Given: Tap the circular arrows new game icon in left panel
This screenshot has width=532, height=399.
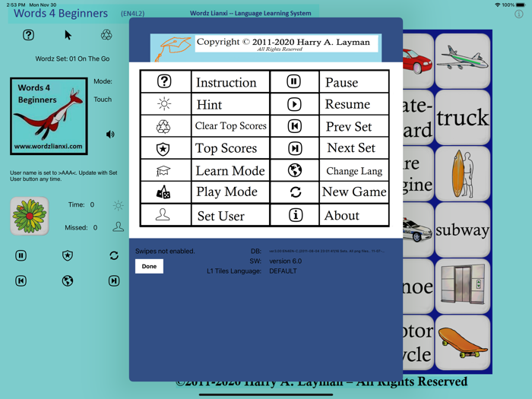Looking at the screenshot, I should click(x=114, y=255).
